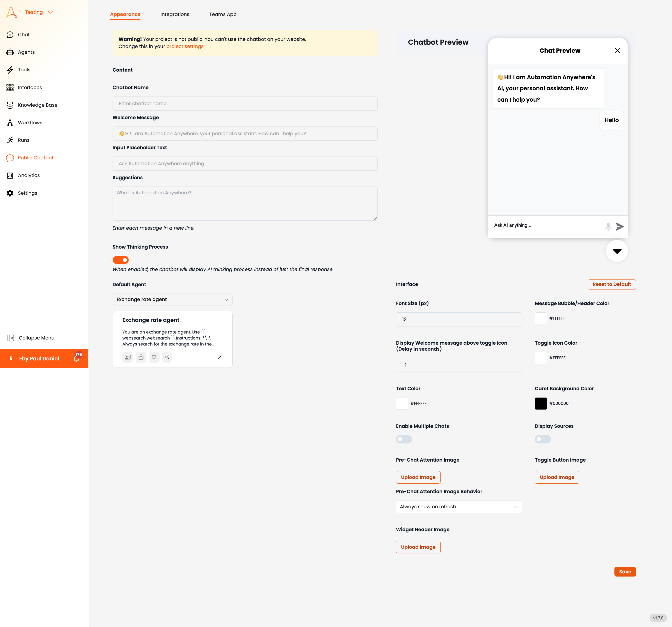Click the +3 more badge on agent card
Image resolution: width=672 pixels, height=627 pixels.
(x=167, y=357)
